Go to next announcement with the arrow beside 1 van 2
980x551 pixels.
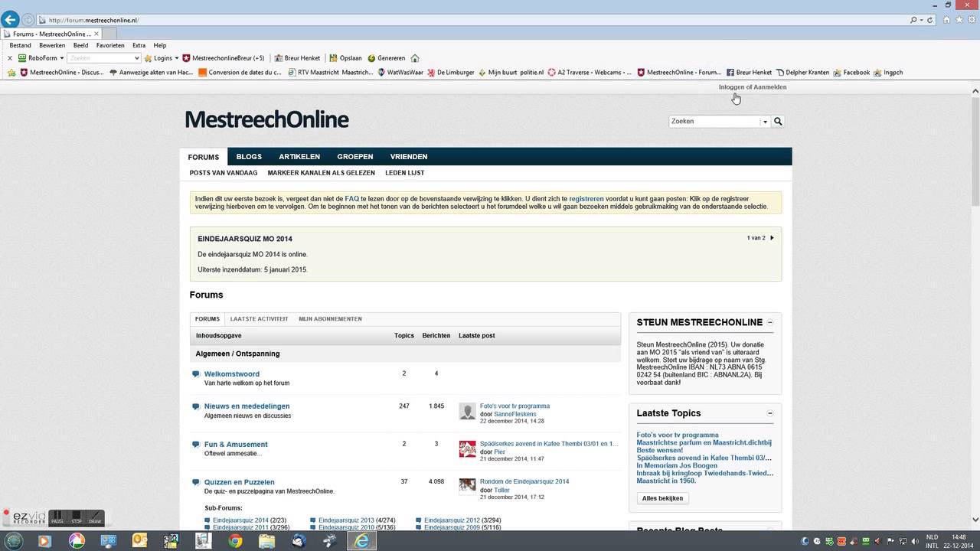[x=772, y=238]
